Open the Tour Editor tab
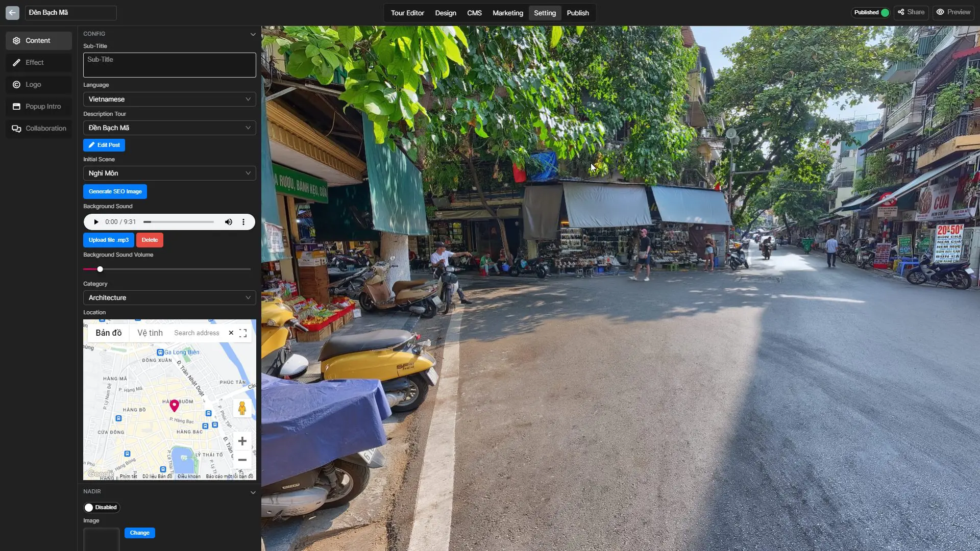Viewport: 980px width, 551px height. 407,13
